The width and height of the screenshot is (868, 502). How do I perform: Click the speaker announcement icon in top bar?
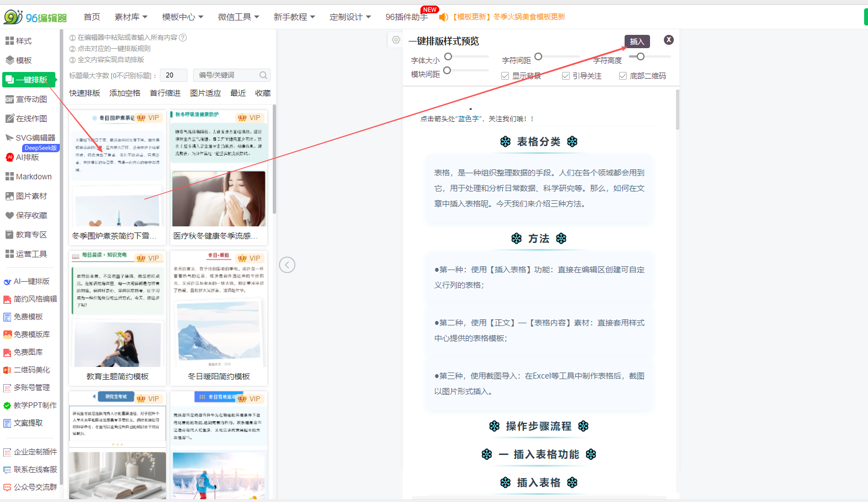pyautogui.click(x=443, y=17)
